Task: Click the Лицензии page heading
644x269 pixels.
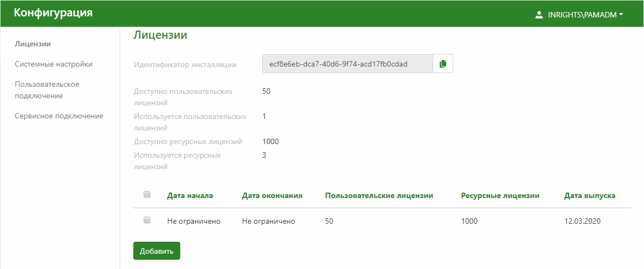Action: coord(160,35)
